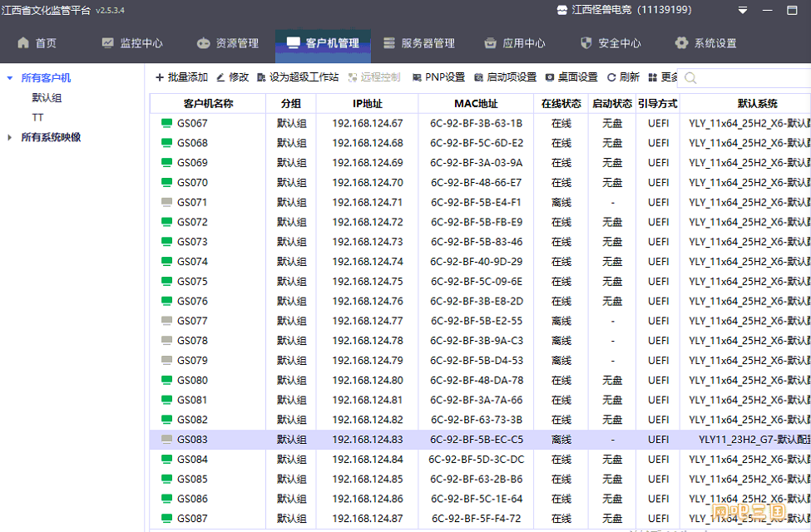
Task: Sort by the MAC地址 column header
Action: [476, 103]
